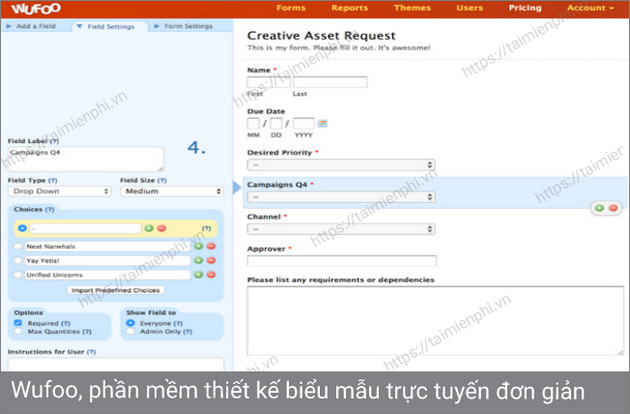Select the Admin Only radio button
The image size is (630, 414).
coord(131,332)
